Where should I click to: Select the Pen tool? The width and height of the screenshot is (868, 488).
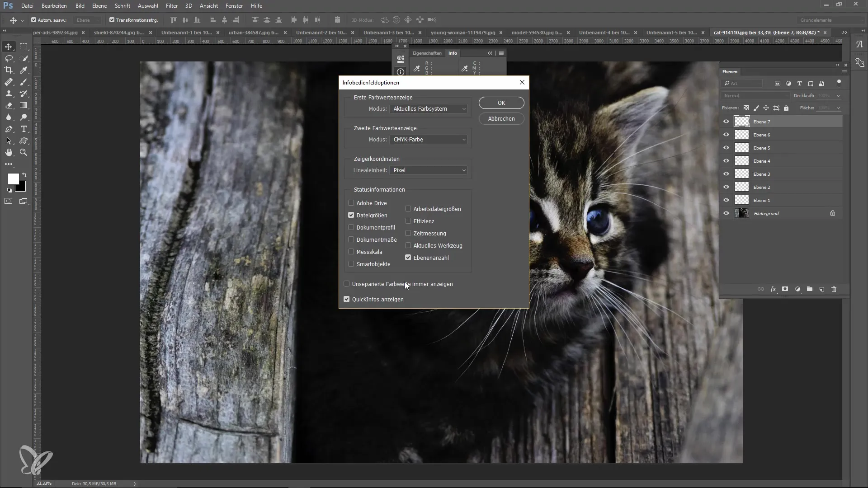tap(9, 129)
